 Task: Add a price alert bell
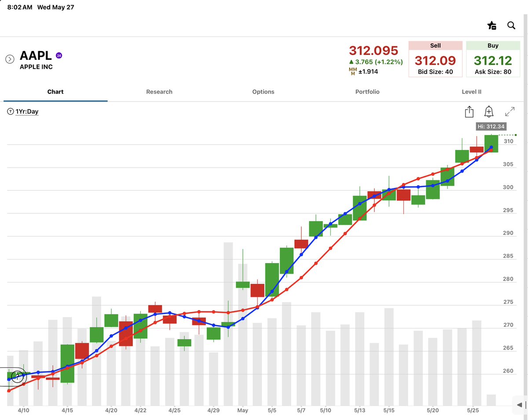pyautogui.click(x=489, y=112)
